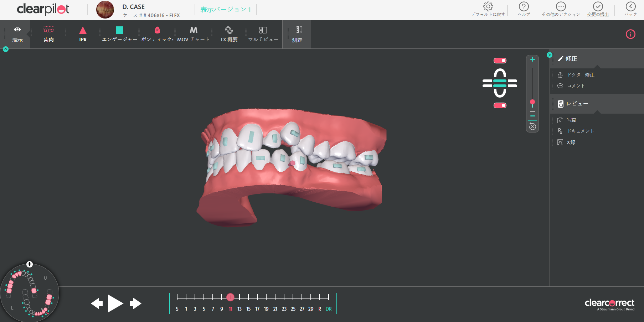Click D. CASE patient name
This screenshot has height=322, width=644.
point(134,7)
